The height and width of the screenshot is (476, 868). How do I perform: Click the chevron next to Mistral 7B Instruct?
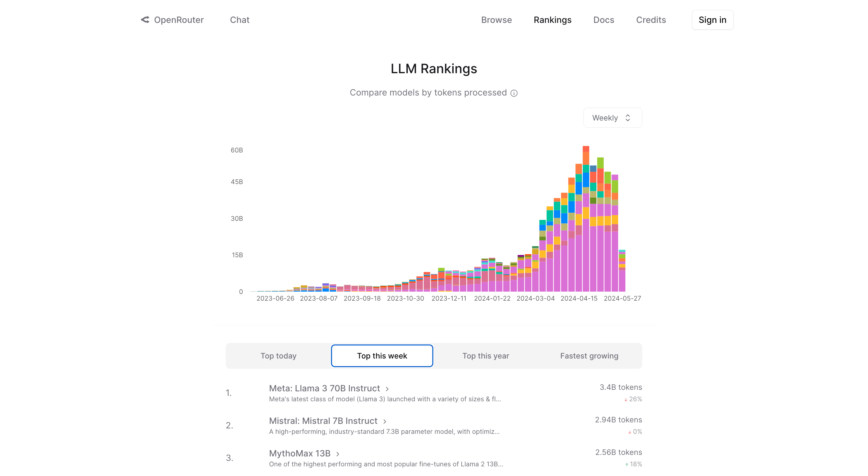pos(385,421)
